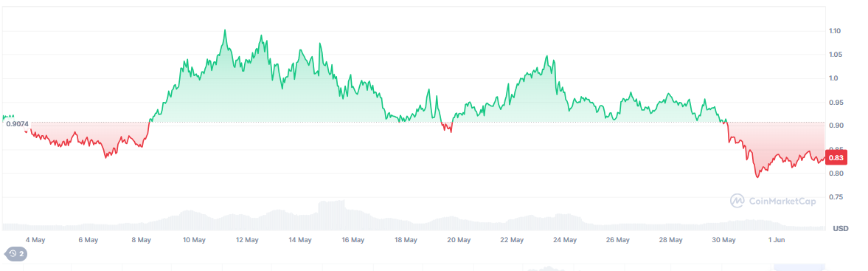Click the 6 May date label
The image size is (868, 271).
point(88,240)
